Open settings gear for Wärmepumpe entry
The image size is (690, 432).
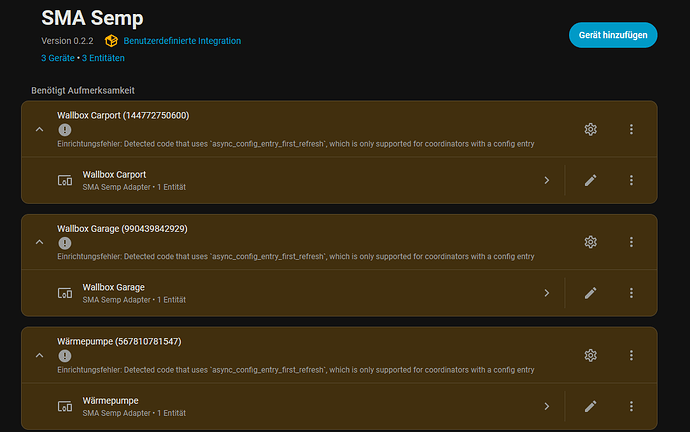(x=591, y=355)
